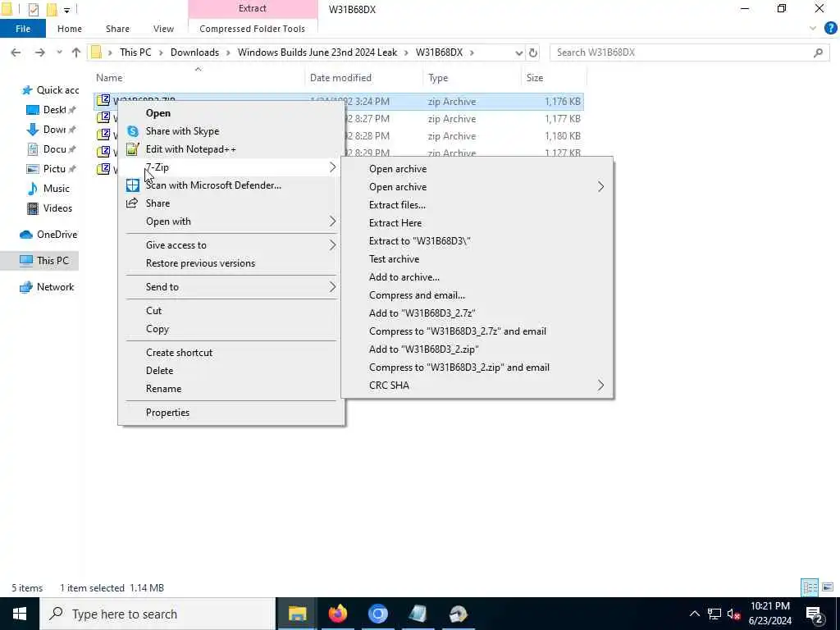The width and height of the screenshot is (840, 630).
Task: Open Pictures in the sidebar
Action: click(x=50, y=169)
